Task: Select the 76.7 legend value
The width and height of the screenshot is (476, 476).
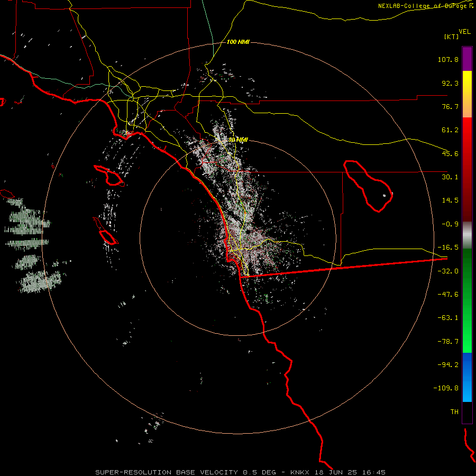Action: click(450, 106)
